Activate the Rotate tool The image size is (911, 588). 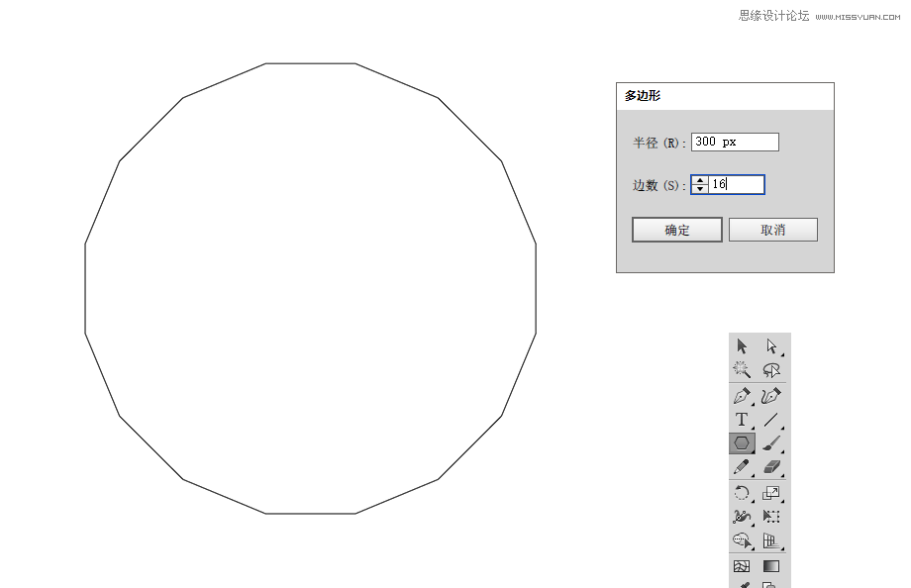(743, 493)
